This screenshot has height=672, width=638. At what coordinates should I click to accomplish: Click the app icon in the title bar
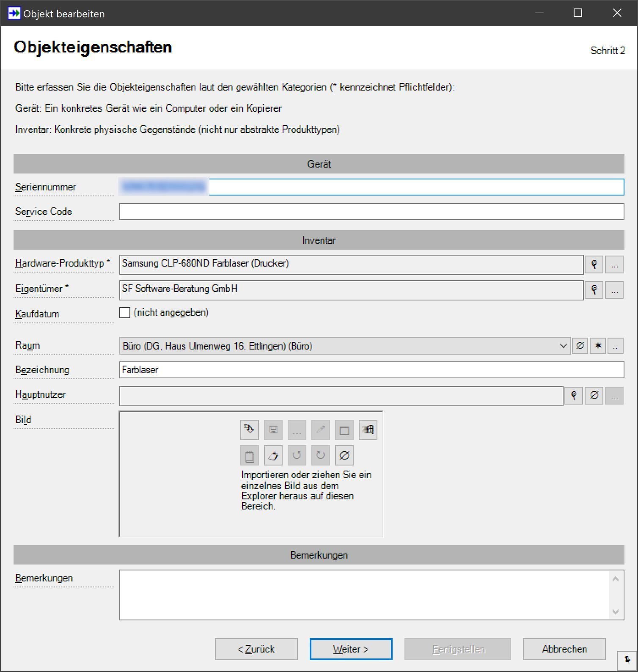coord(14,13)
